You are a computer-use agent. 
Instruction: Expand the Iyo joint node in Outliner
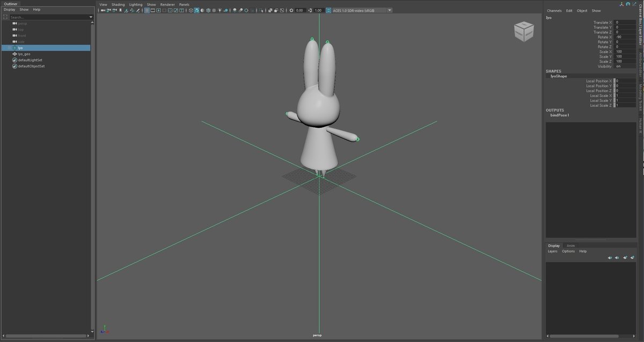point(8,48)
